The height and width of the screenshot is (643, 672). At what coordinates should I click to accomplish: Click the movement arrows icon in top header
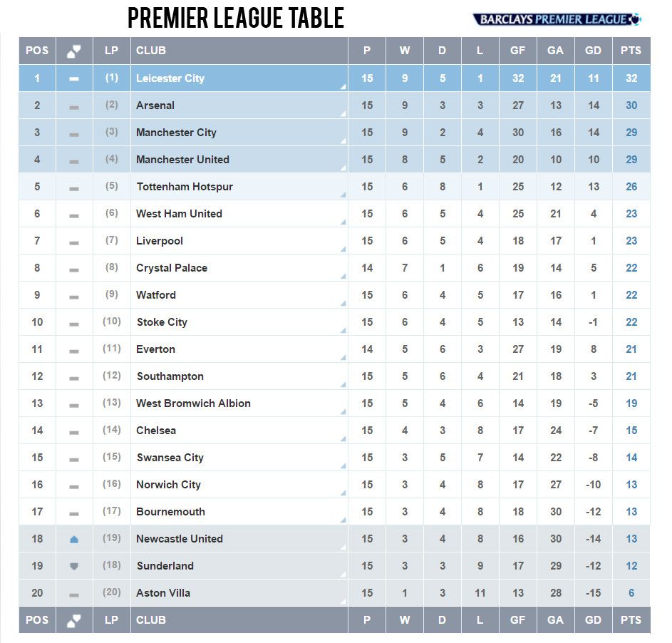tap(74, 51)
